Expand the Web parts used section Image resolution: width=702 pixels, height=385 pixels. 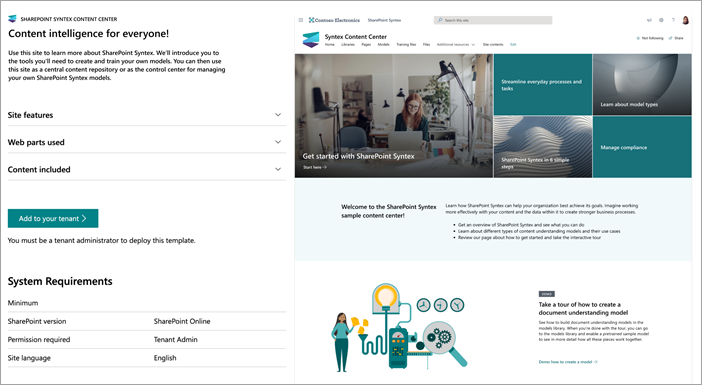147,142
